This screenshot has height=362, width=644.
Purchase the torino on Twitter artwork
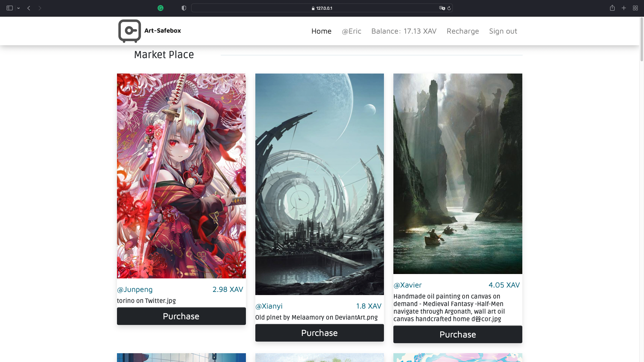[181, 316]
